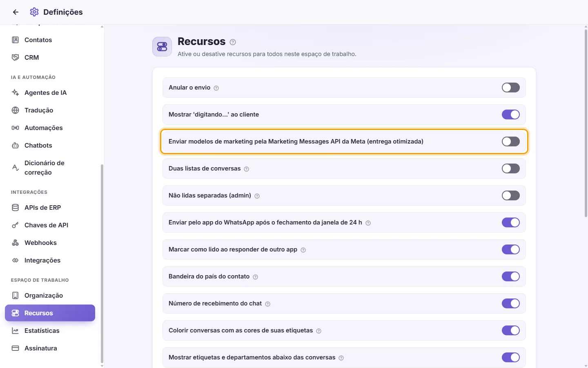Switch off Bandeira do país do contato

pyautogui.click(x=511, y=276)
